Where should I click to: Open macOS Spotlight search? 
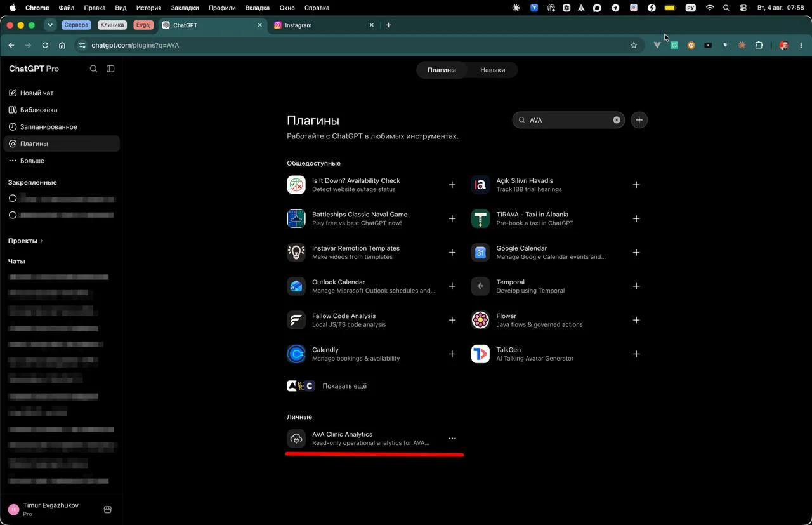point(726,8)
